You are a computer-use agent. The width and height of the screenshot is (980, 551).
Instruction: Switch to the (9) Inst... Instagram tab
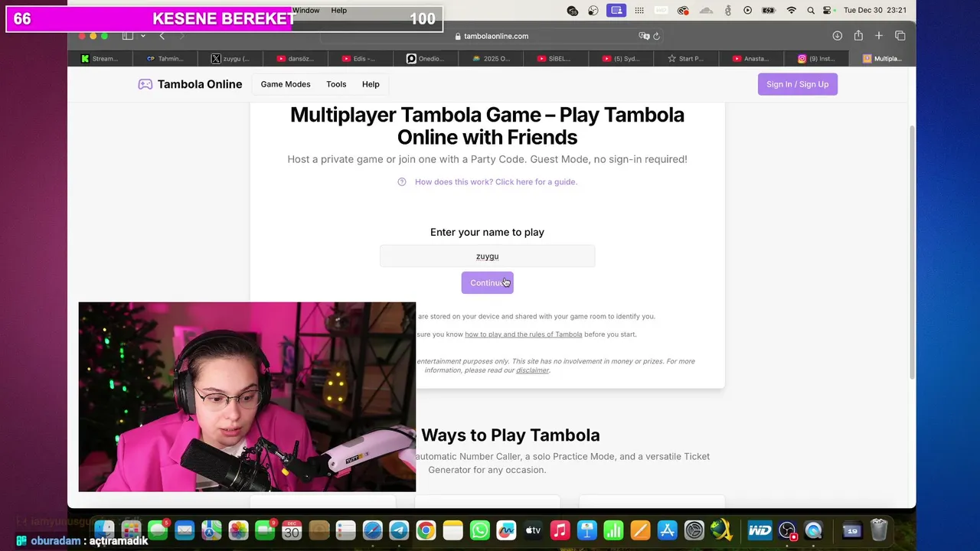(x=816, y=58)
